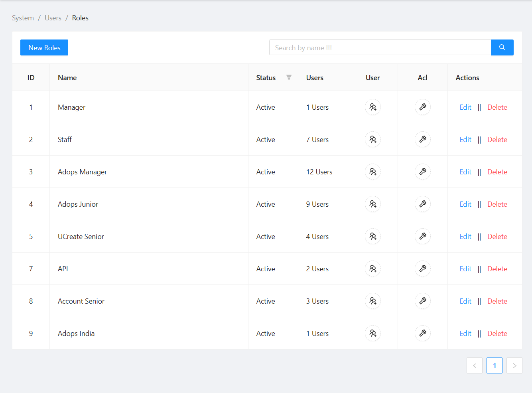Click the Acl column header
Image resolution: width=532 pixels, height=393 pixels.
(x=423, y=77)
